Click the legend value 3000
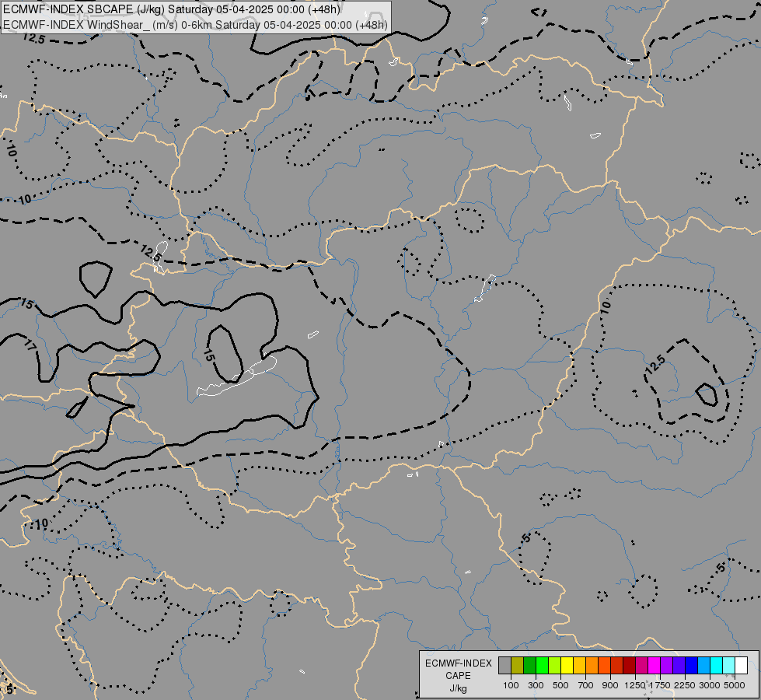Viewport: 761px width, 700px height. pos(710,685)
